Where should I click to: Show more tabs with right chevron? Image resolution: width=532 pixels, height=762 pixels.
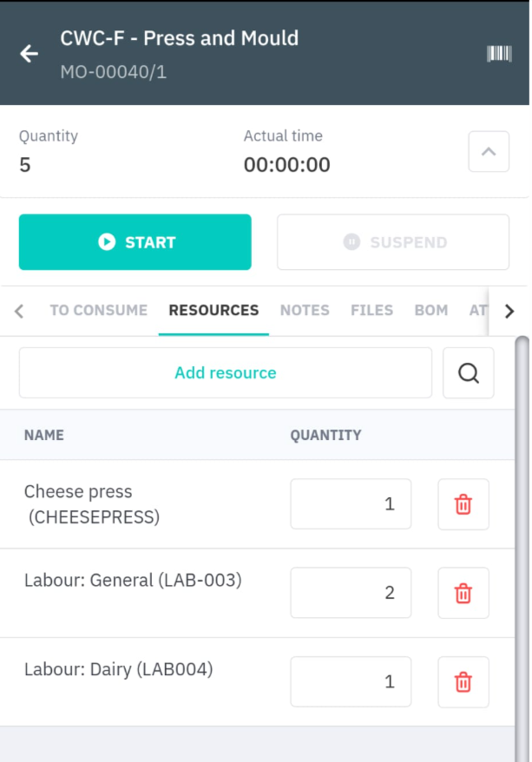509,311
